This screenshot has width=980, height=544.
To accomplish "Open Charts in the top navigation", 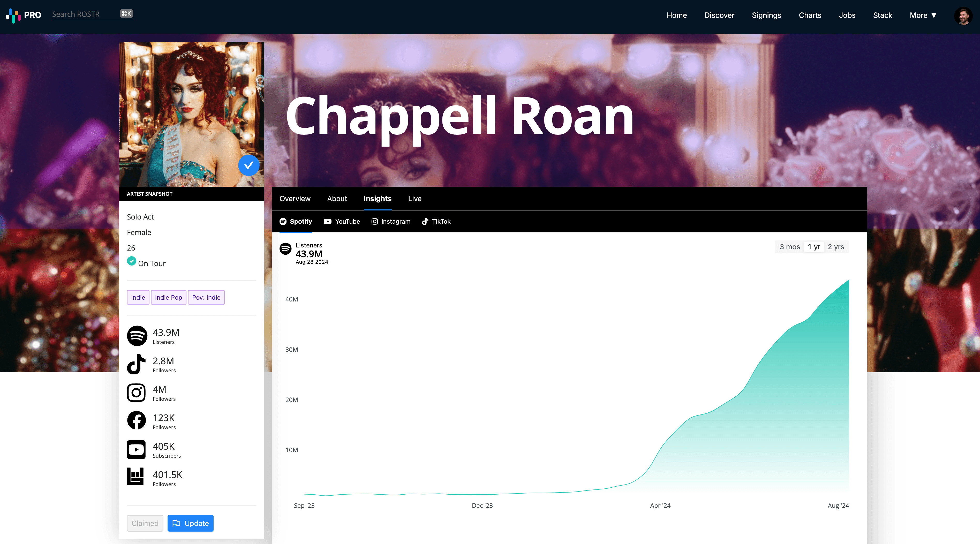I will click(x=810, y=15).
